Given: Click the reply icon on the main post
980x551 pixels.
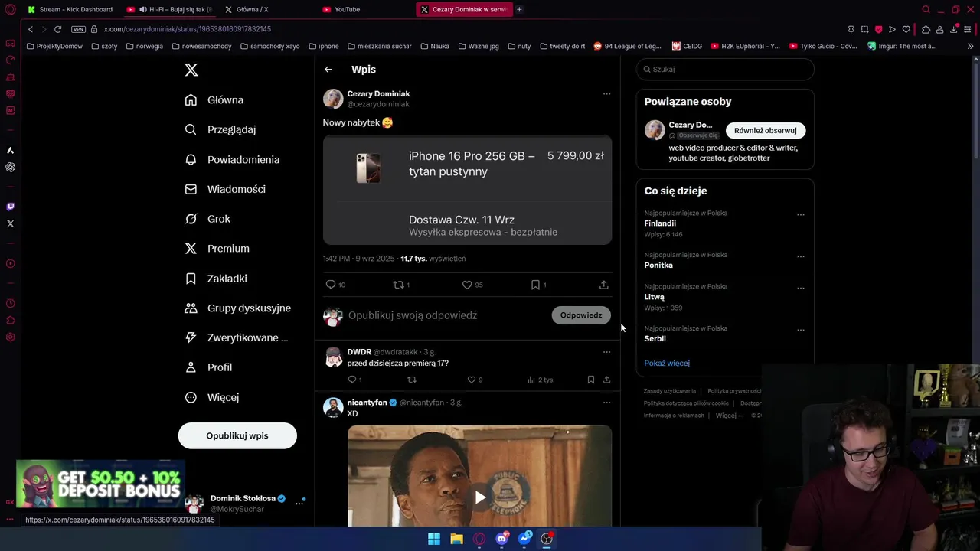Looking at the screenshot, I should [331, 285].
